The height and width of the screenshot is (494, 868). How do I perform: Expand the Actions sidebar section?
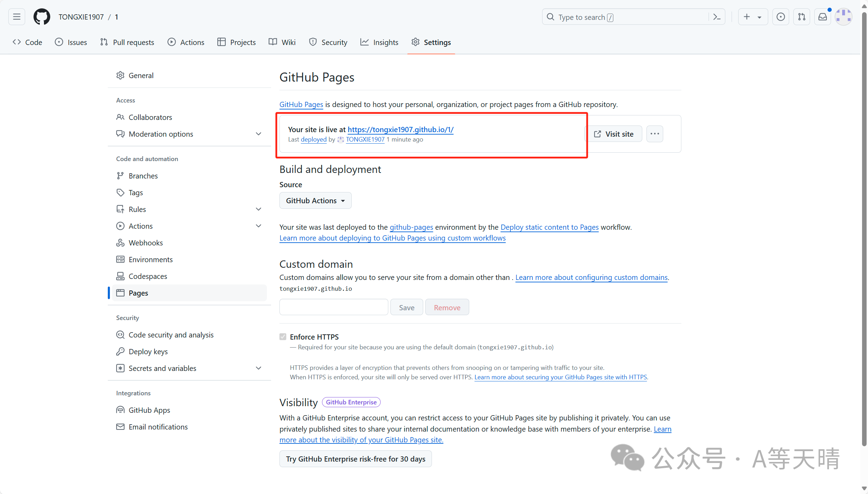click(258, 225)
